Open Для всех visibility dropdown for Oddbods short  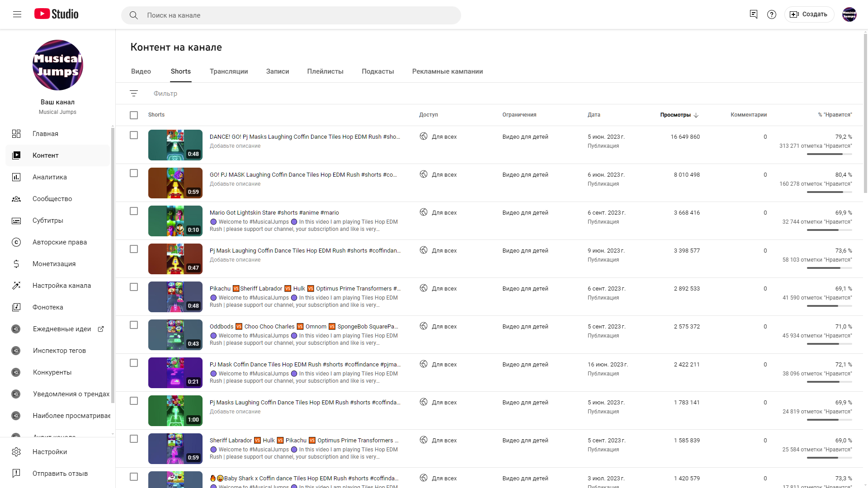pos(444,327)
